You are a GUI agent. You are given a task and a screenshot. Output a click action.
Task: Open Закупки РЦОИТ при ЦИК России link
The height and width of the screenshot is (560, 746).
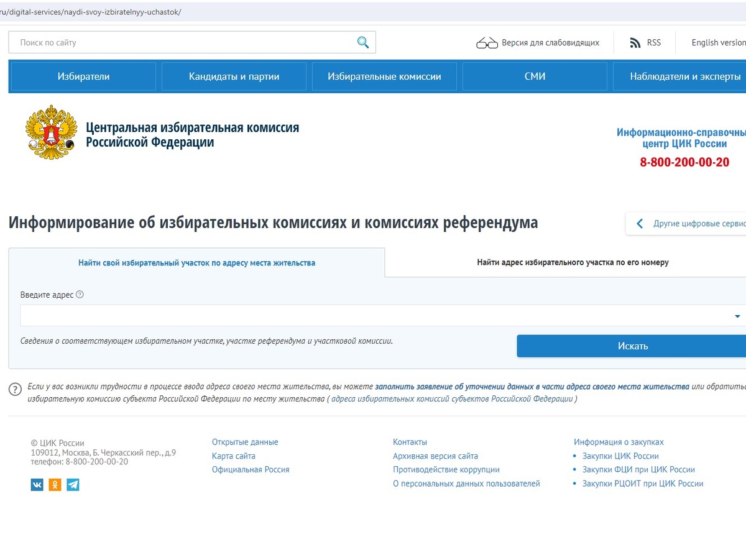coord(643,484)
